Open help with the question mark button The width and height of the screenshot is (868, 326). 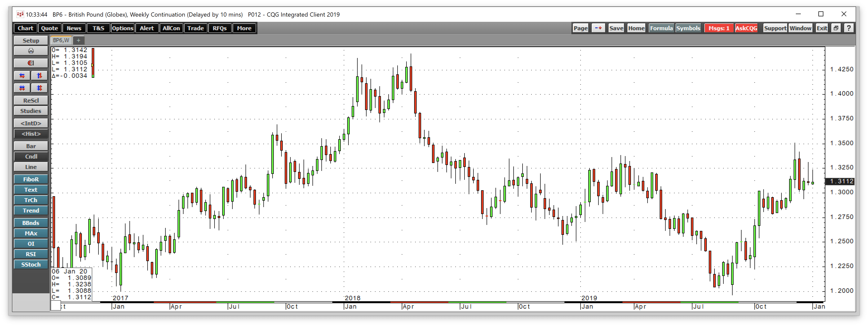click(849, 28)
